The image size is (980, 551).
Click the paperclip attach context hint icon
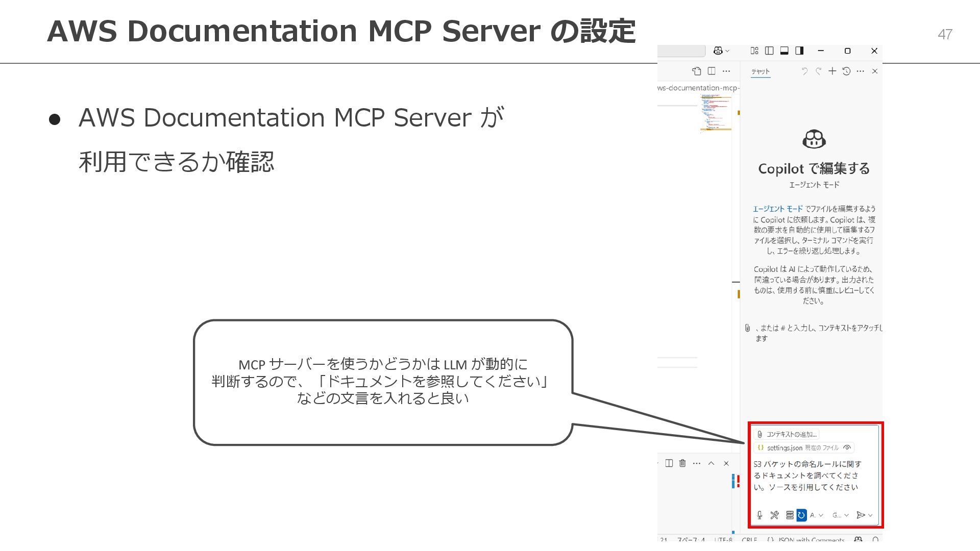coord(747,328)
